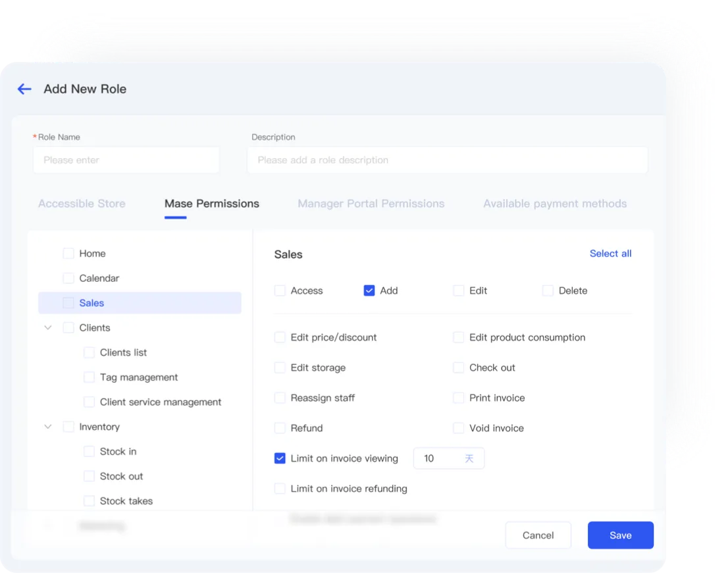Enable the Access permission checkbox
728x573 pixels.
(280, 290)
